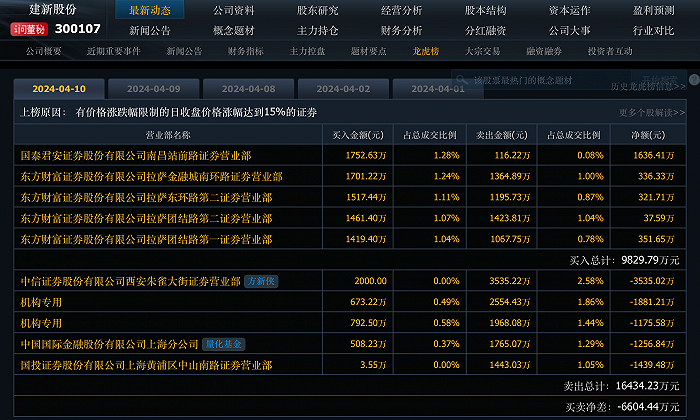The image size is (700, 420).
Task: Click the 量化基金 tag badge
Action: click(224, 344)
